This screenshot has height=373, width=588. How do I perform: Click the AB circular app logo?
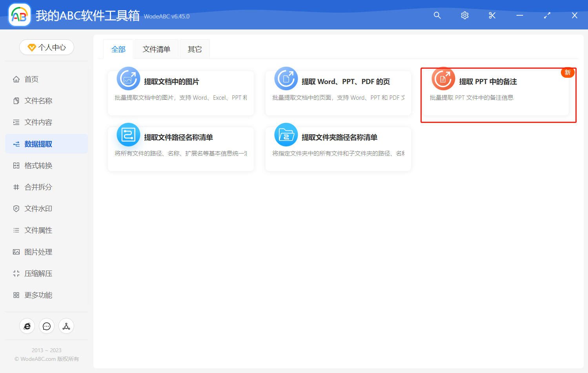click(19, 15)
